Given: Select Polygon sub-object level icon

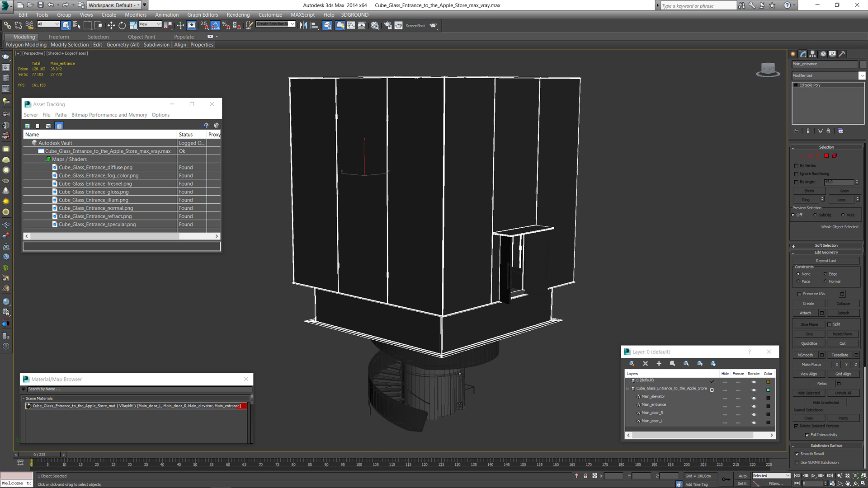Looking at the screenshot, I should (x=826, y=156).
